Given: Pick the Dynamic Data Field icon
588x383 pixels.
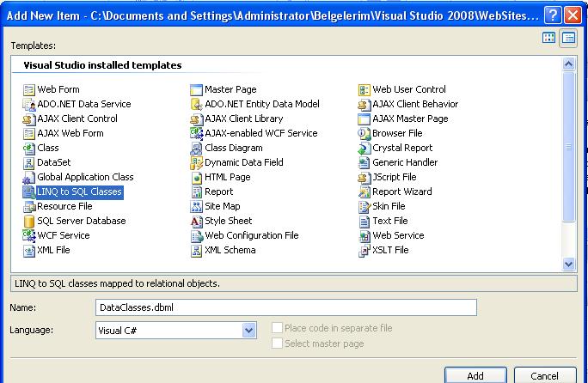Looking at the screenshot, I should [x=197, y=163].
